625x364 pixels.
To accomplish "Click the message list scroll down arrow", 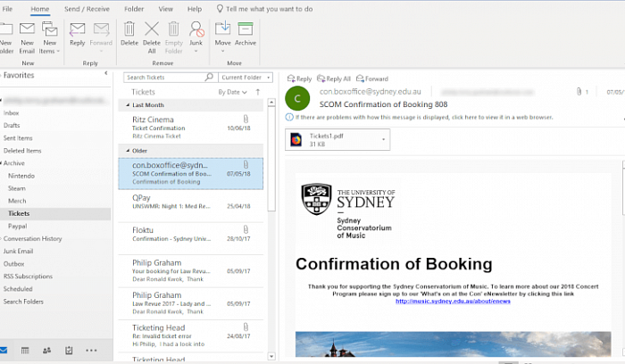I will tap(271, 357).
